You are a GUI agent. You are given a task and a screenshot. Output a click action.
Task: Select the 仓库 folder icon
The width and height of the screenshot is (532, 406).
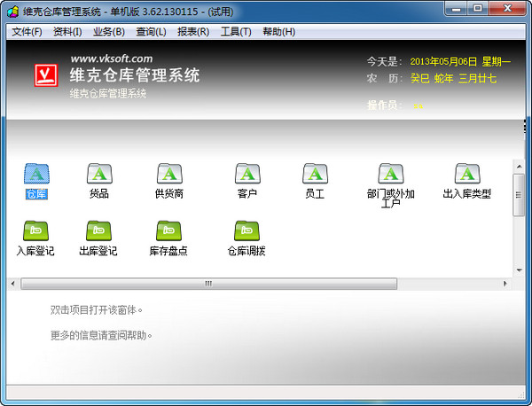pyautogui.click(x=36, y=174)
